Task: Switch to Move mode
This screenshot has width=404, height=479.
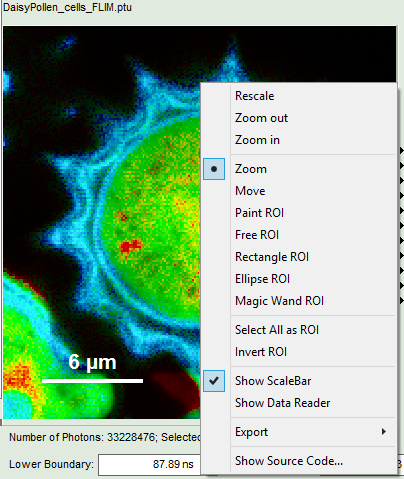Action: (x=250, y=191)
